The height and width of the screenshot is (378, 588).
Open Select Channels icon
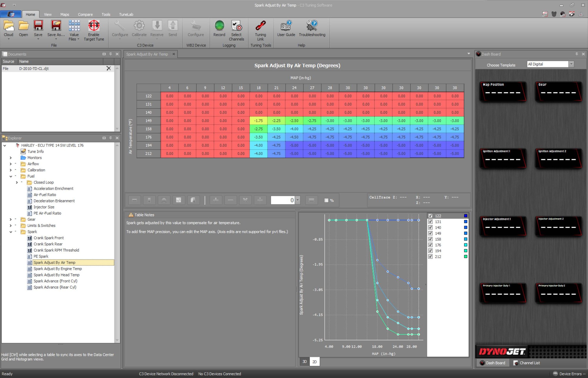coord(236,26)
